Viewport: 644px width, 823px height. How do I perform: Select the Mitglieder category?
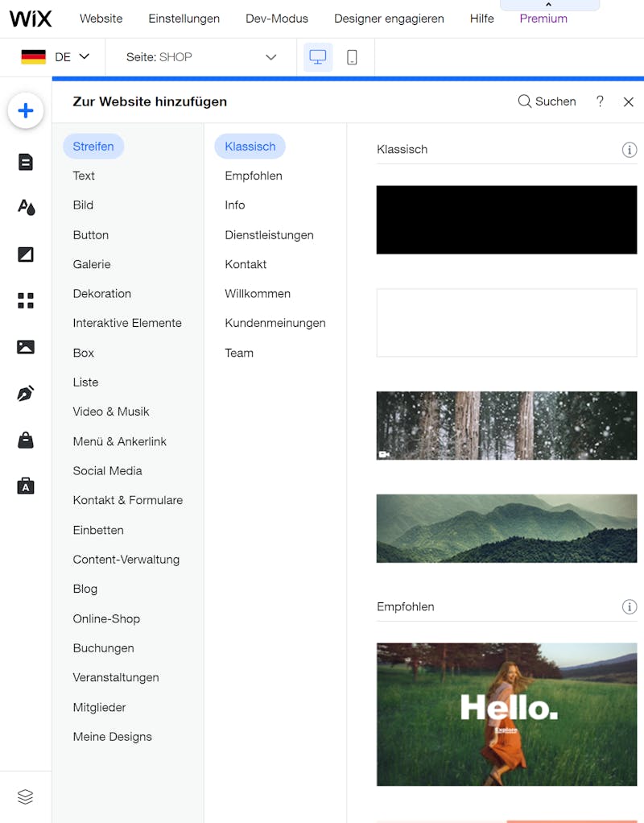coord(99,708)
